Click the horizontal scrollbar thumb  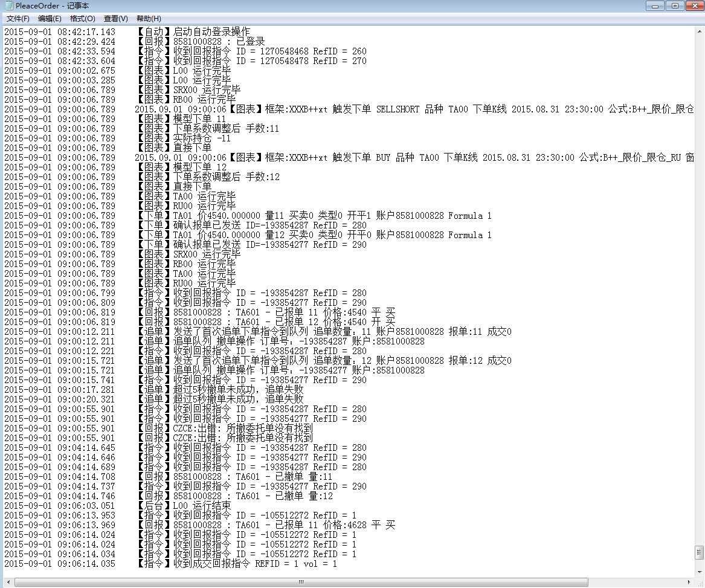[x=300, y=582]
